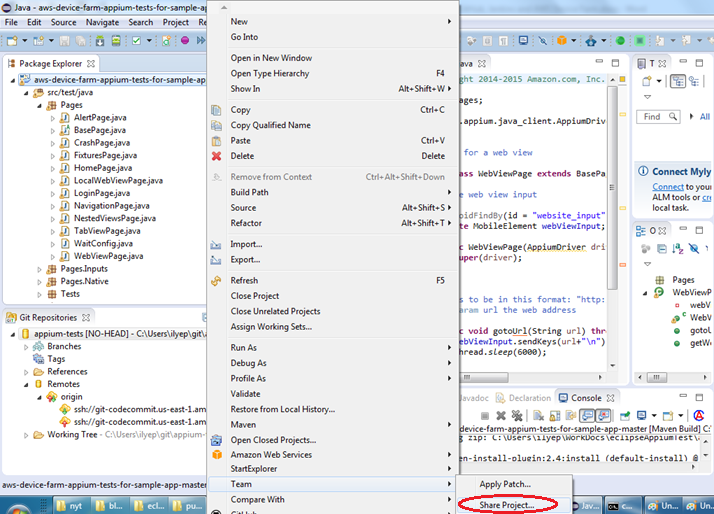The height and width of the screenshot is (514, 714).
Task: Collapse the src/test/java folder
Action: point(26,93)
